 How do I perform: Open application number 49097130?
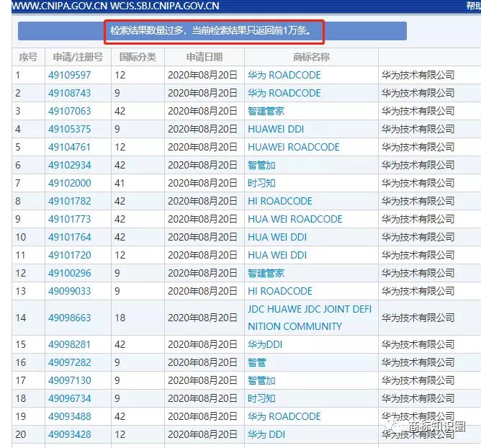pos(70,380)
